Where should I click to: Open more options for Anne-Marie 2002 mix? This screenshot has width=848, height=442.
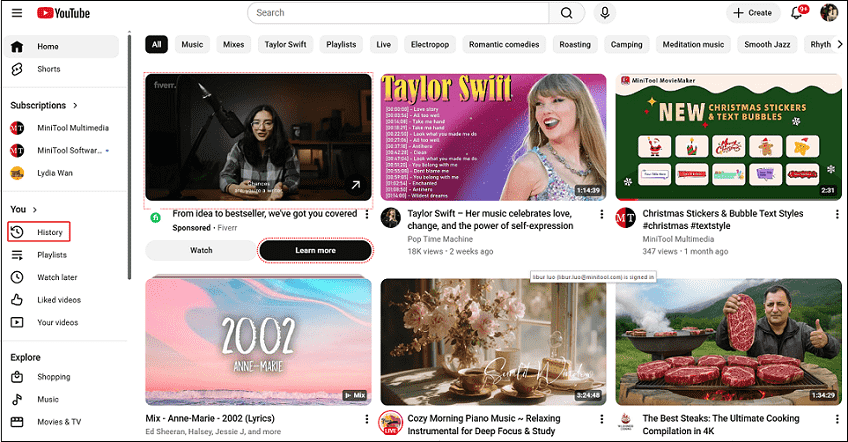(x=367, y=419)
